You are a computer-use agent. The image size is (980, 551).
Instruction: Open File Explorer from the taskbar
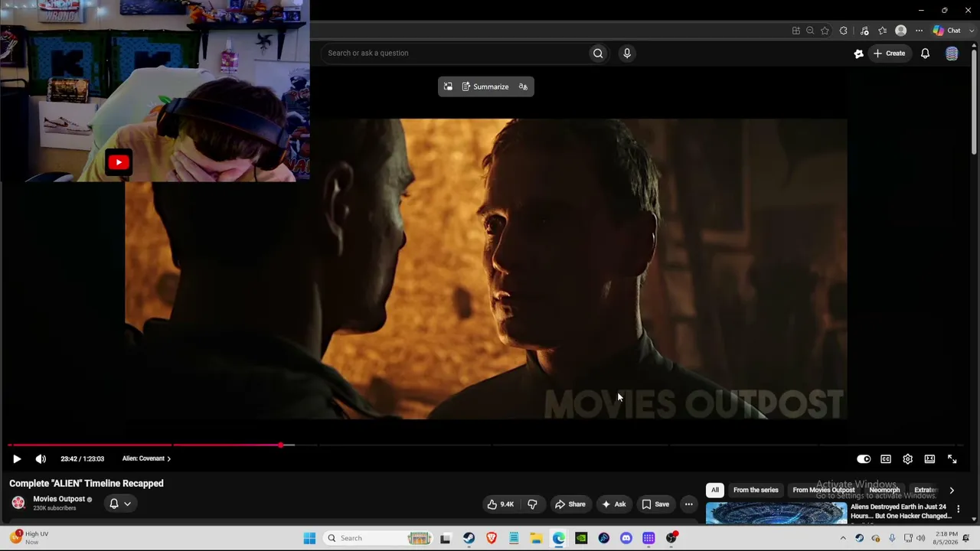(536, 538)
